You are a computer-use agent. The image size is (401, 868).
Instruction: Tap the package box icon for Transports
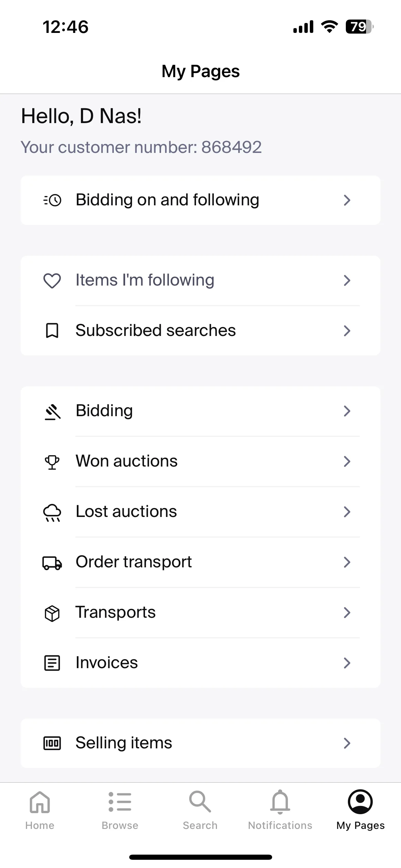(52, 613)
